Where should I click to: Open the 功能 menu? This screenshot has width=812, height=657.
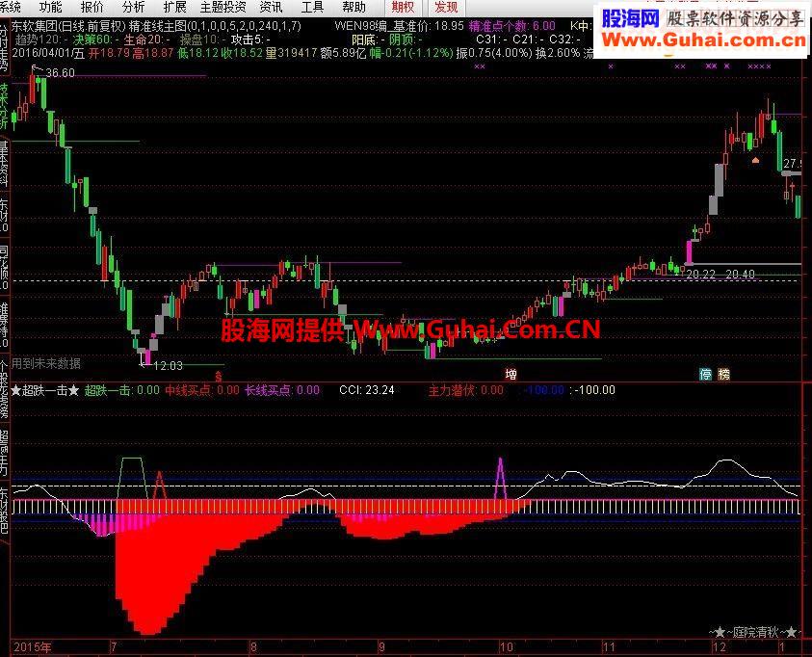[50, 8]
